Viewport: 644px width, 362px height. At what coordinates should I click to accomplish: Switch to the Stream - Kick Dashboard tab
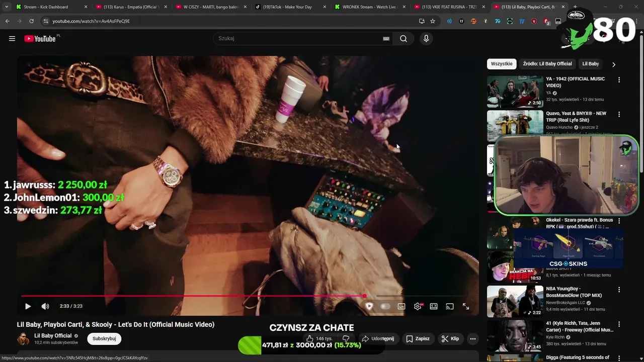tap(52, 7)
